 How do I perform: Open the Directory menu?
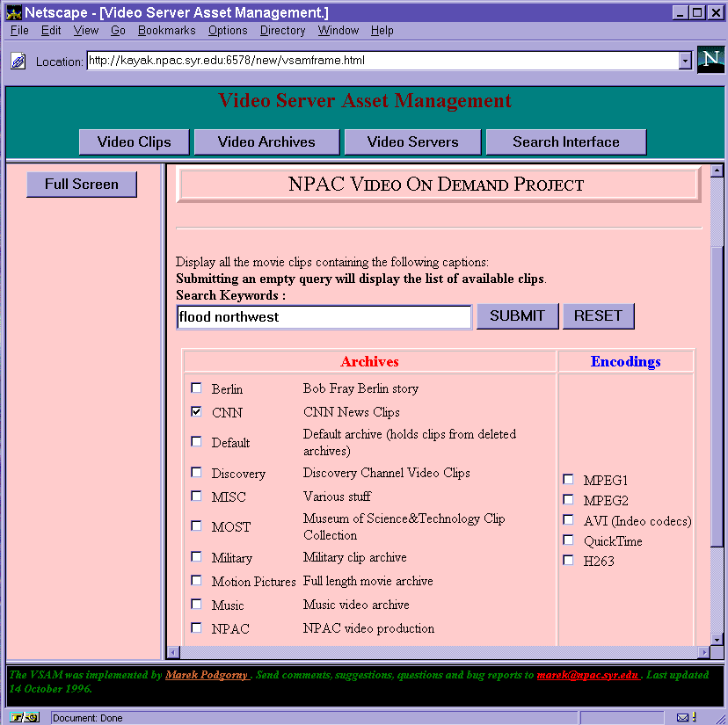pos(282,31)
